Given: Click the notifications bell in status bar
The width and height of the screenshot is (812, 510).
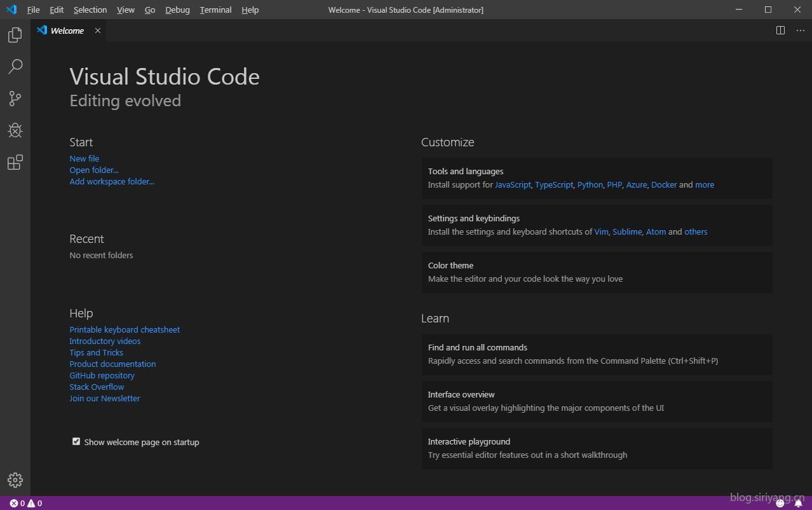Looking at the screenshot, I should pos(799,503).
